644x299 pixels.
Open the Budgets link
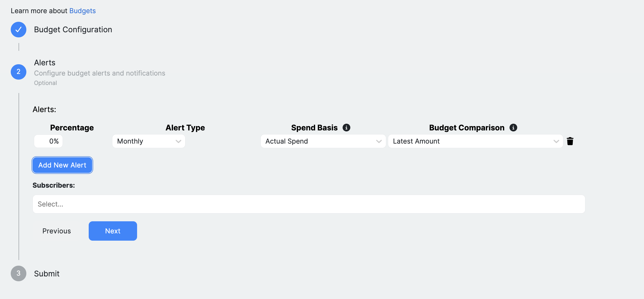82,10
